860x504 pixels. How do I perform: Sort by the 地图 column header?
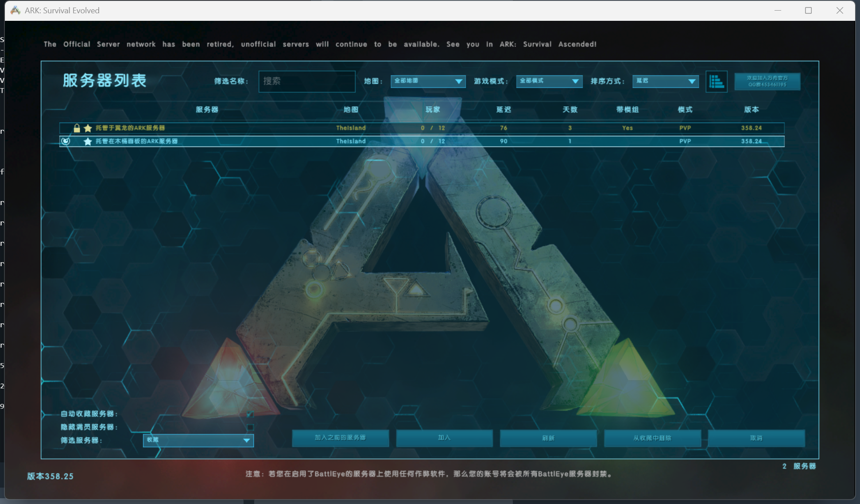click(351, 109)
